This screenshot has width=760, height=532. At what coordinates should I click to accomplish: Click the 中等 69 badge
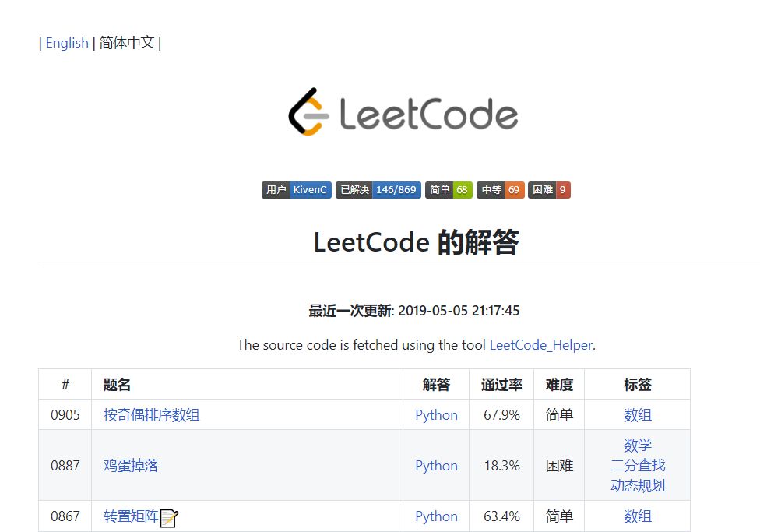(500, 190)
